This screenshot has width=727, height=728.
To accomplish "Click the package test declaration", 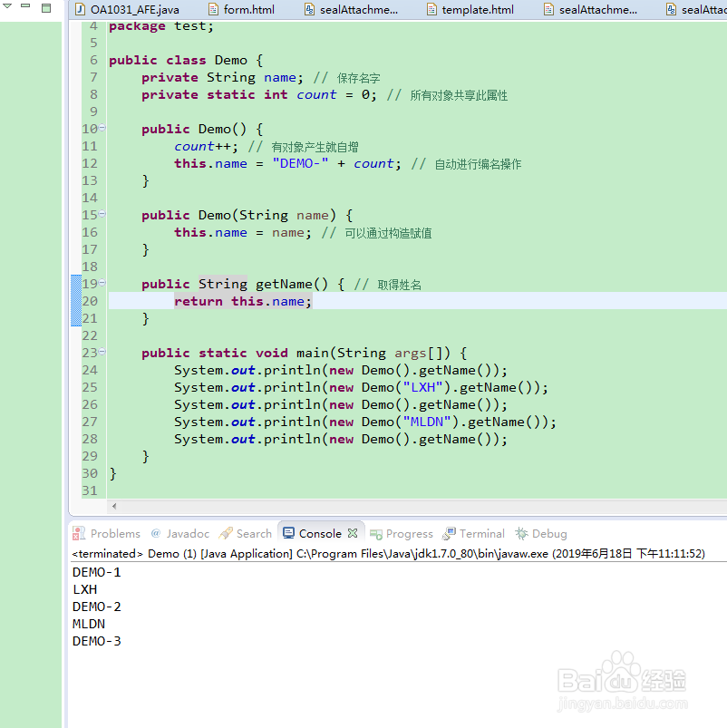I will (161, 26).
